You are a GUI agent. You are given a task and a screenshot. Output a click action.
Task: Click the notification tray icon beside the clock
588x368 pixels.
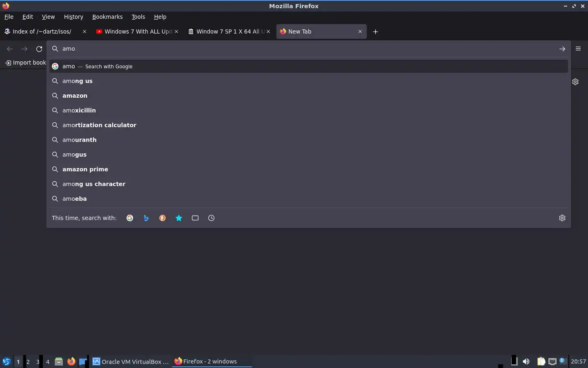point(563,361)
